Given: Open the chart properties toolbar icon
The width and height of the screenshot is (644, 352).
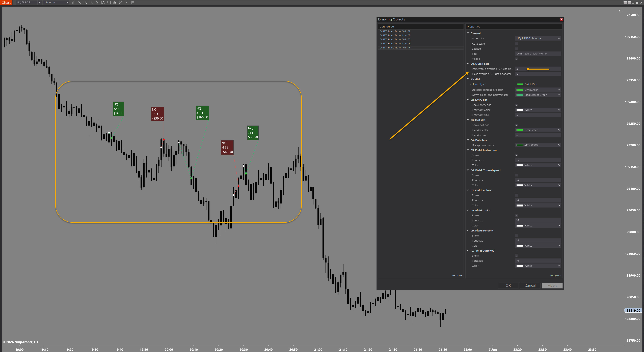Looking at the screenshot, I should click(126, 3).
